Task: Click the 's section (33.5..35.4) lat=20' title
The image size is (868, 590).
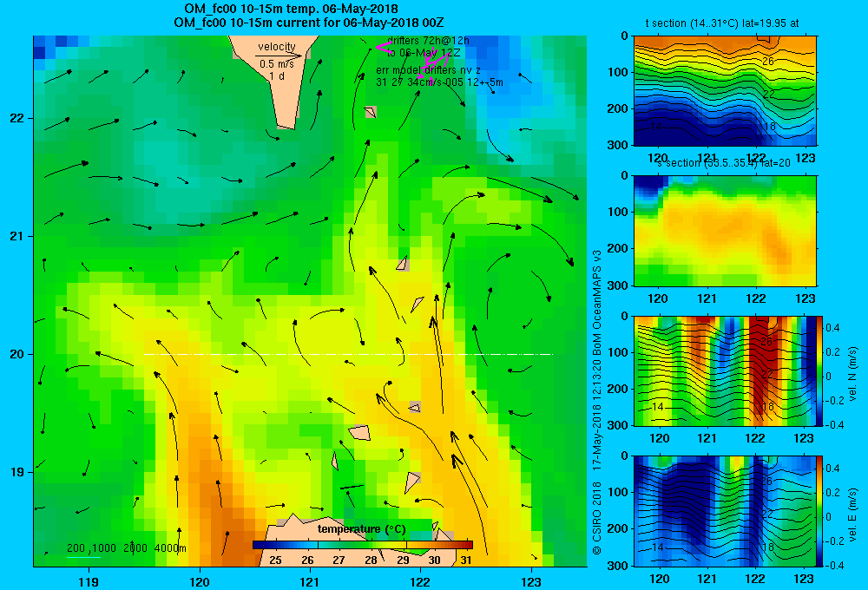Action: (723, 163)
